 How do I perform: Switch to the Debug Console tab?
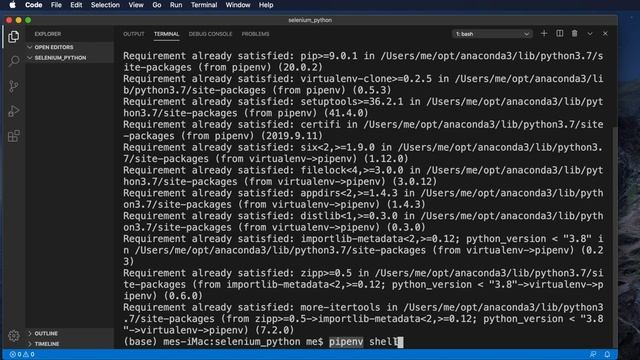(210, 34)
